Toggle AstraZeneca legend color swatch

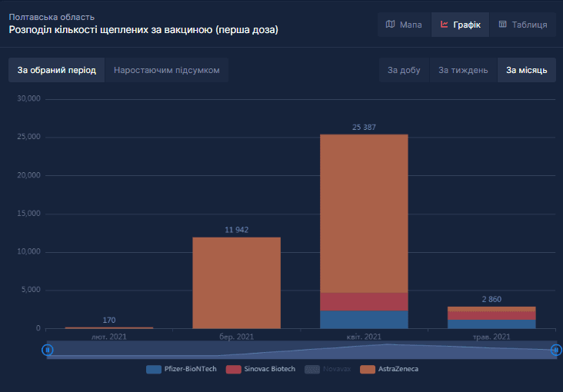click(368, 370)
